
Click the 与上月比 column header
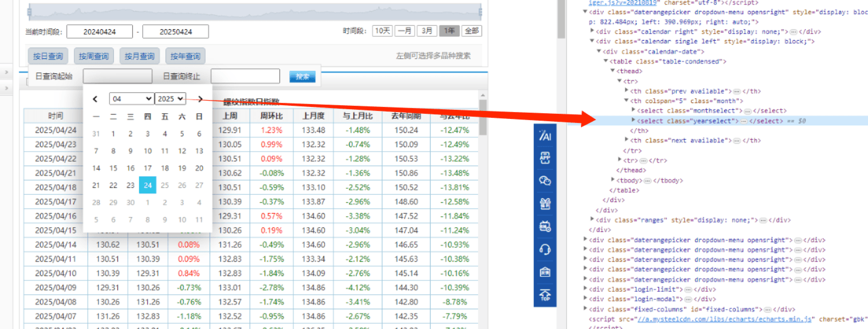357,116
